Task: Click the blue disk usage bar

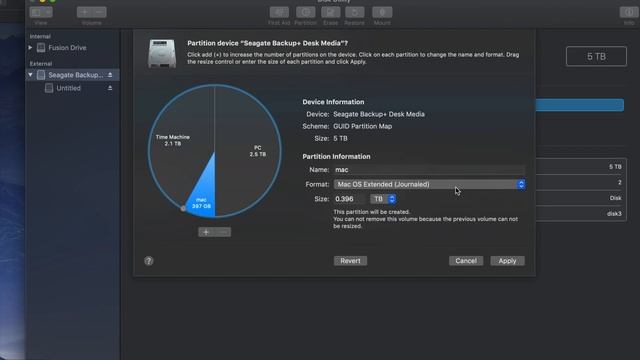Action: (580, 105)
